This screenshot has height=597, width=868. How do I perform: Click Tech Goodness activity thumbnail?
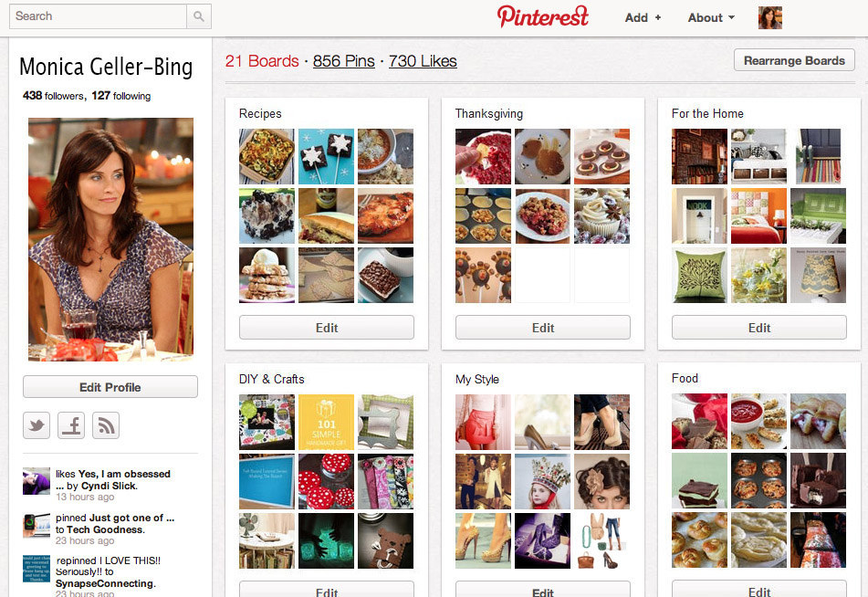click(36, 525)
